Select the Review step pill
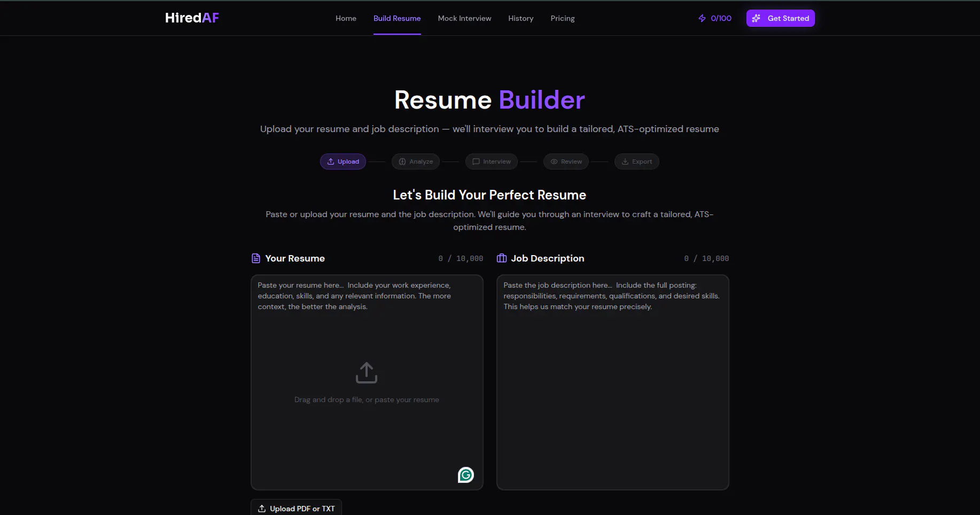Viewport: 980px width, 515px height. 566,162
